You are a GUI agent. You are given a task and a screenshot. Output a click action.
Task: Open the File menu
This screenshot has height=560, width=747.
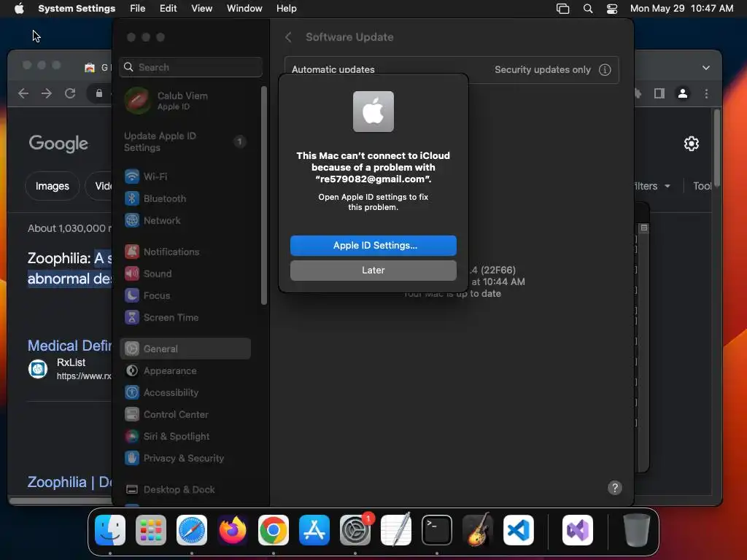[x=138, y=9]
